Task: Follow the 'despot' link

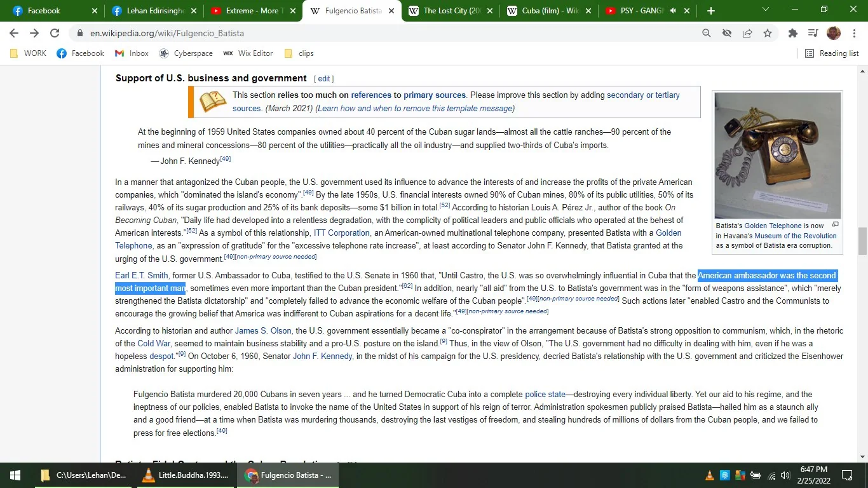Action: pos(161,356)
